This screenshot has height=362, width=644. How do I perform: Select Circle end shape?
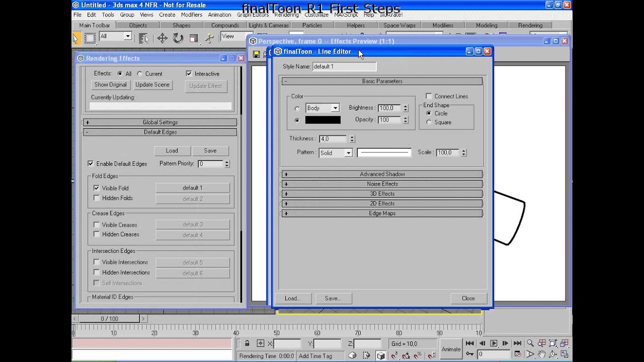pyautogui.click(x=429, y=113)
